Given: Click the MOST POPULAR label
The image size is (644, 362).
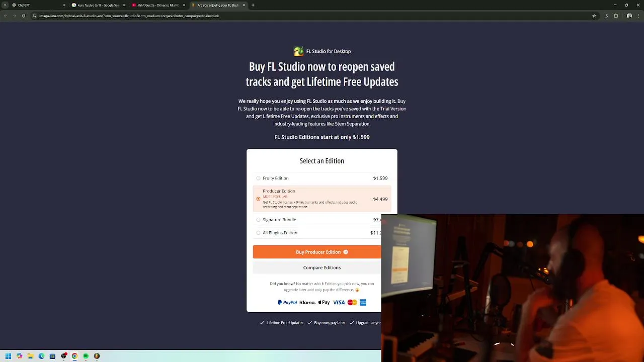Looking at the screenshot, I should [x=275, y=197].
